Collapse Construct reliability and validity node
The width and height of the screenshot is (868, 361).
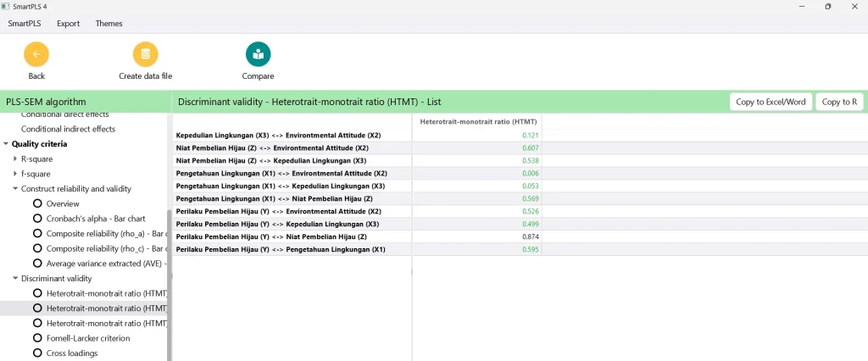[x=15, y=189]
